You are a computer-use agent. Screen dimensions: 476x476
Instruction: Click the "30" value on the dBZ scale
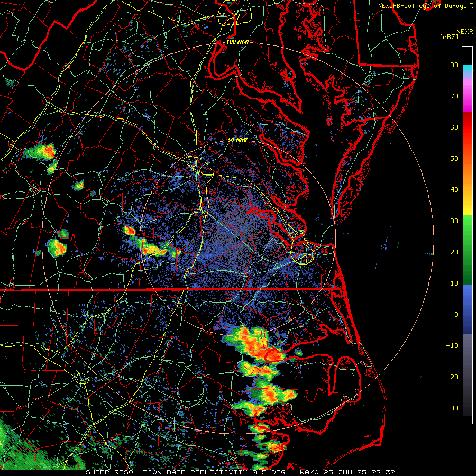click(x=454, y=221)
